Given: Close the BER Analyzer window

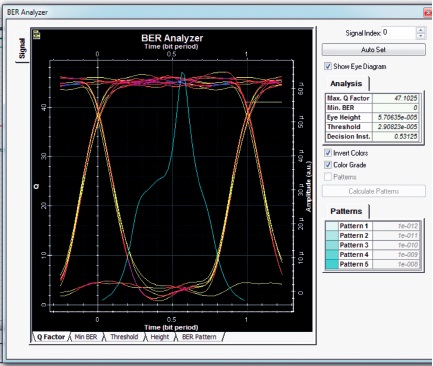Looking at the screenshot, I should tap(428, 13).
